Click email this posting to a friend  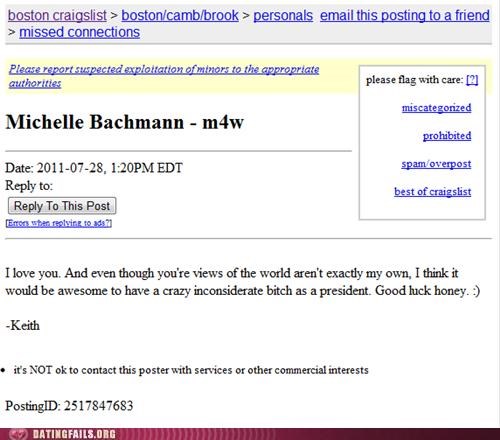(x=405, y=15)
